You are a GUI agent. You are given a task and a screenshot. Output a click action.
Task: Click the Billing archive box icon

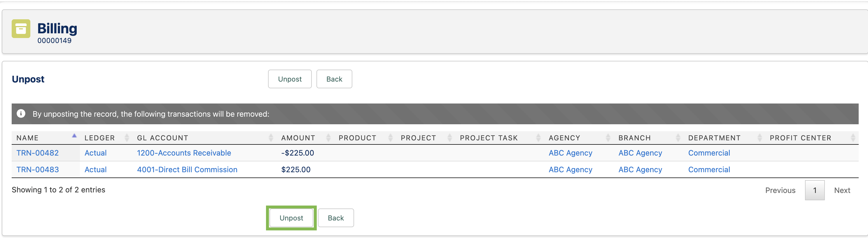click(21, 29)
